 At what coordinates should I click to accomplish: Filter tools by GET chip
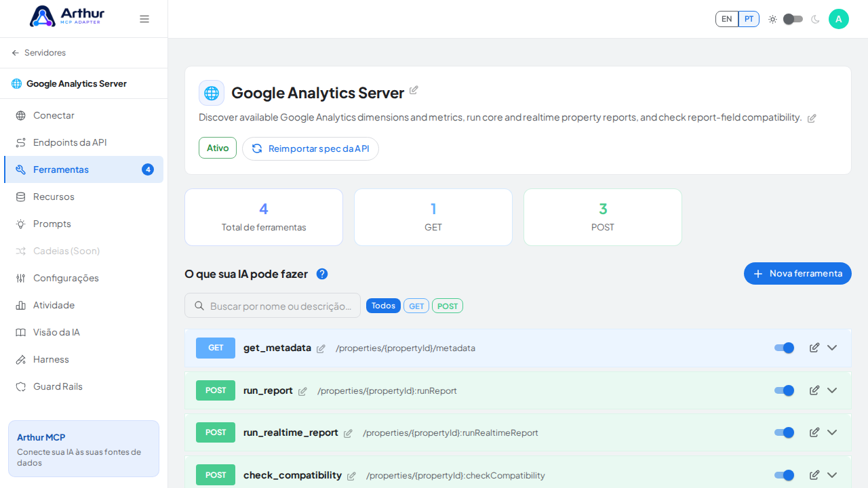pyautogui.click(x=416, y=306)
